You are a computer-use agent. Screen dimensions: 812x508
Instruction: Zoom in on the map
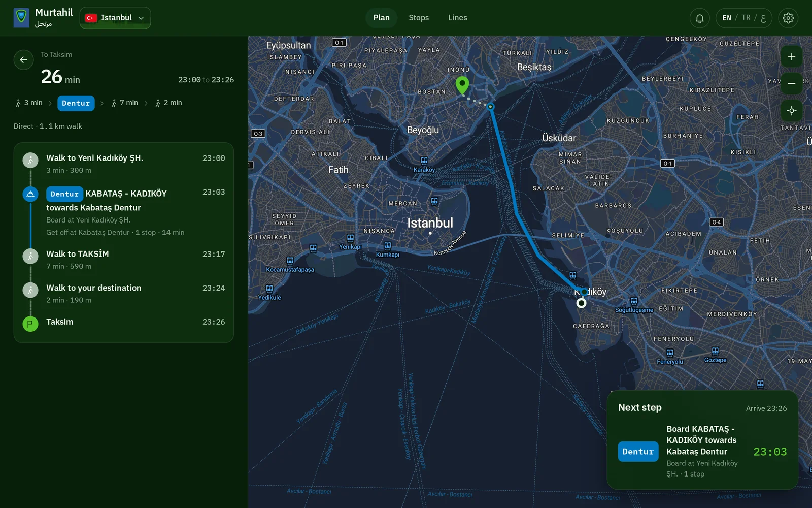click(x=792, y=57)
